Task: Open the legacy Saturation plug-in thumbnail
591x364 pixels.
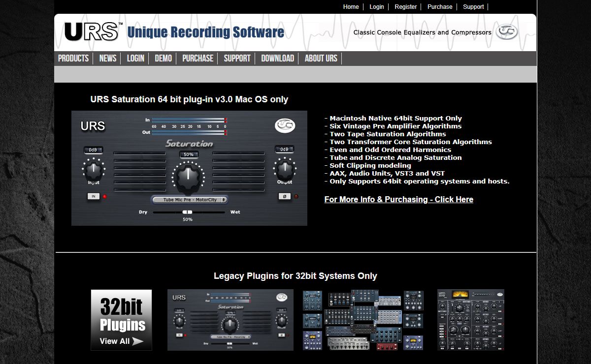Action: (x=230, y=320)
